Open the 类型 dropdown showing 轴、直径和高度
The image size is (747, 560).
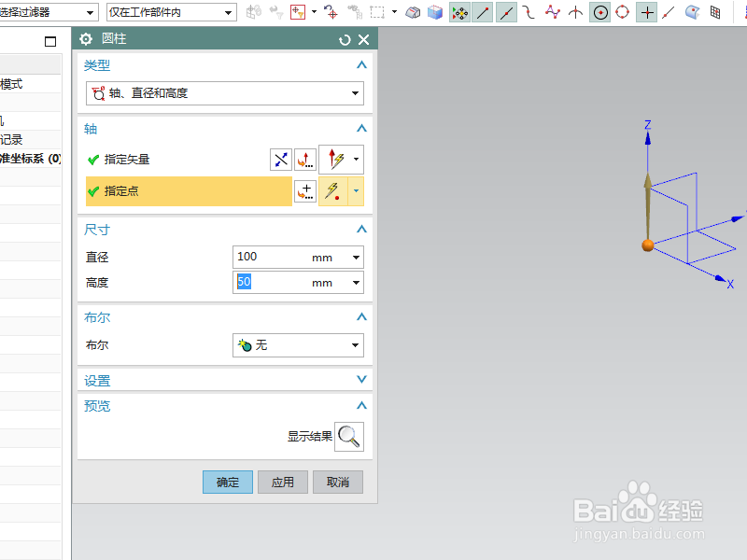(x=354, y=93)
